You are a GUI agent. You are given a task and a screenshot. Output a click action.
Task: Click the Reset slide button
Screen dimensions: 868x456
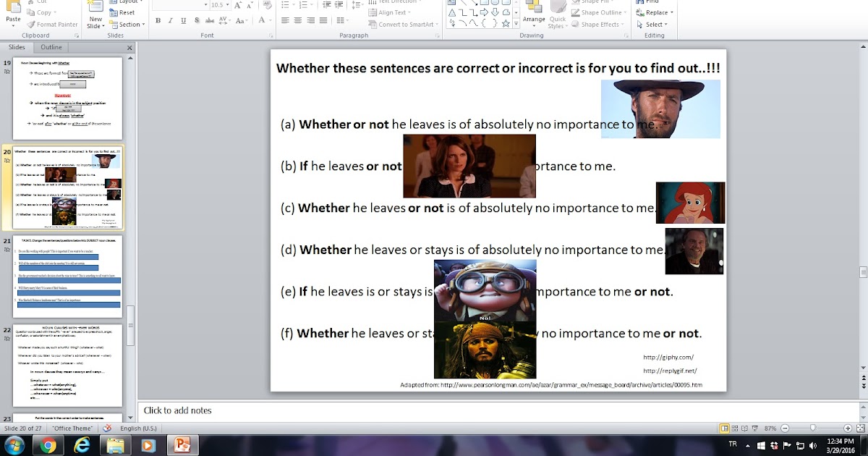(122, 12)
